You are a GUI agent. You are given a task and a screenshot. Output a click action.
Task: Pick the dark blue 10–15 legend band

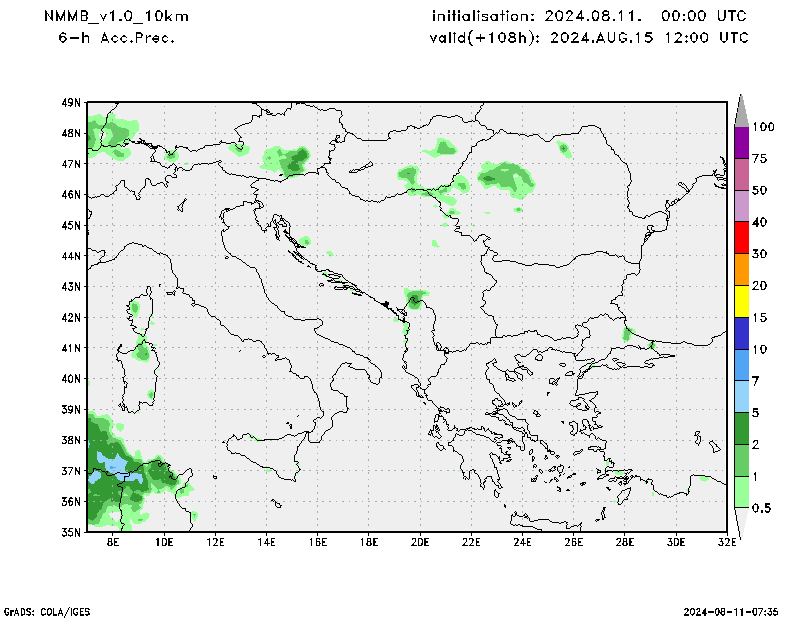[741, 333]
